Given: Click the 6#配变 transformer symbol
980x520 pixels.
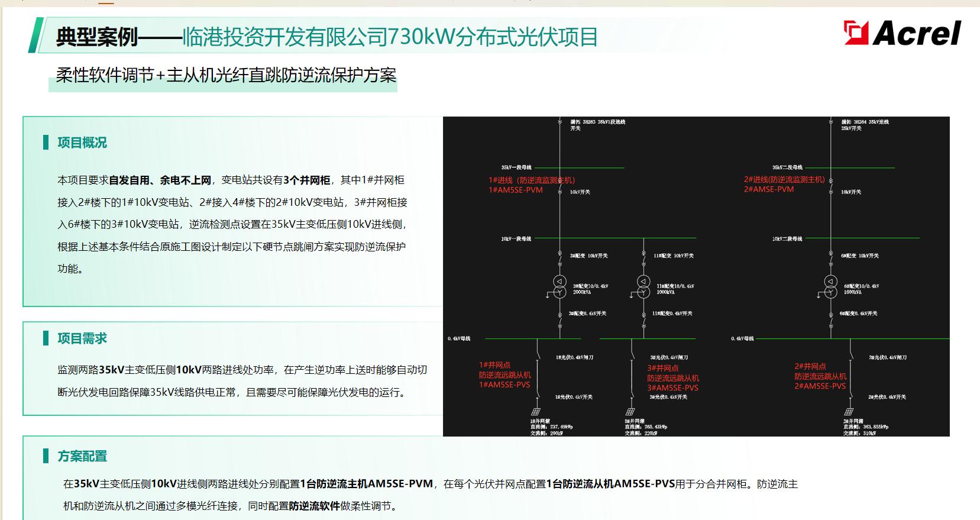Looking at the screenshot, I should [831, 287].
